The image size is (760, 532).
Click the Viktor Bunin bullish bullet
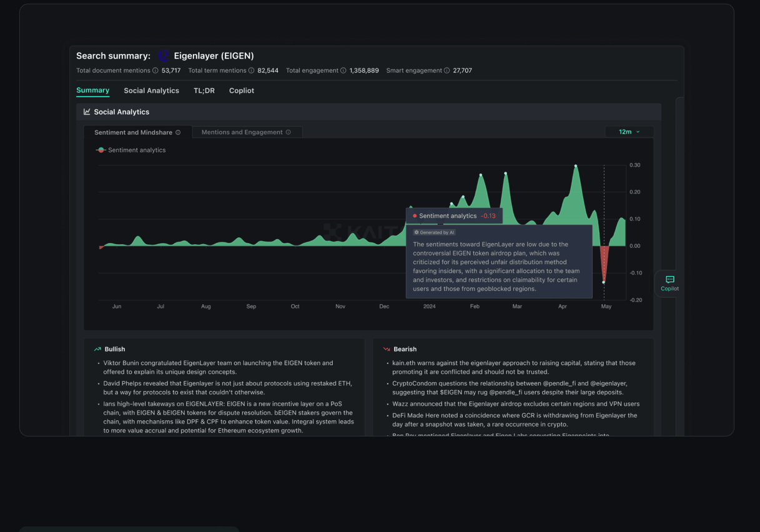coord(218,367)
